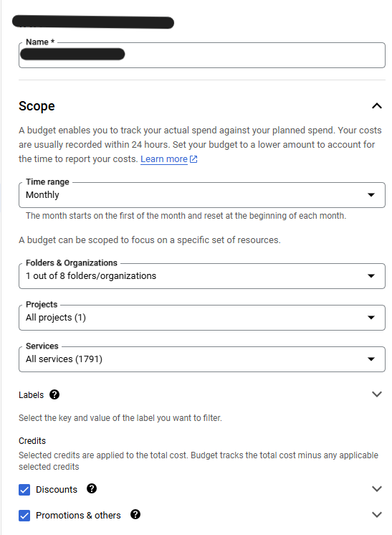392x535 pixels.
Task: Collapse the Scope section using the chevron
Action: point(377,105)
